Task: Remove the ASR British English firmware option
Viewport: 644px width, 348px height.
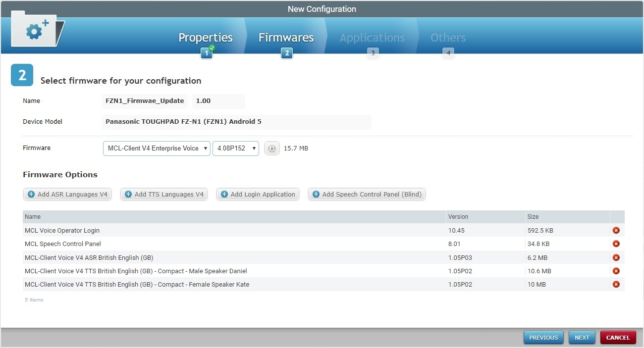Action: click(x=615, y=257)
